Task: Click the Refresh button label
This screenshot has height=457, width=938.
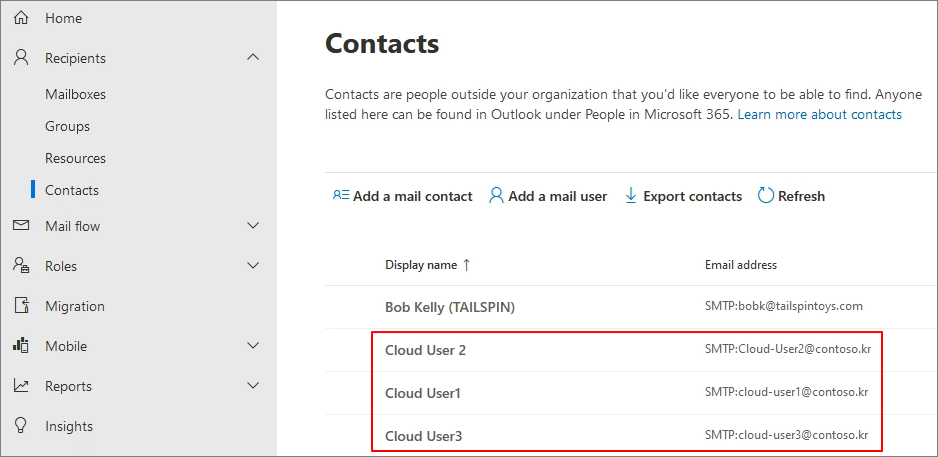Action: tap(801, 196)
